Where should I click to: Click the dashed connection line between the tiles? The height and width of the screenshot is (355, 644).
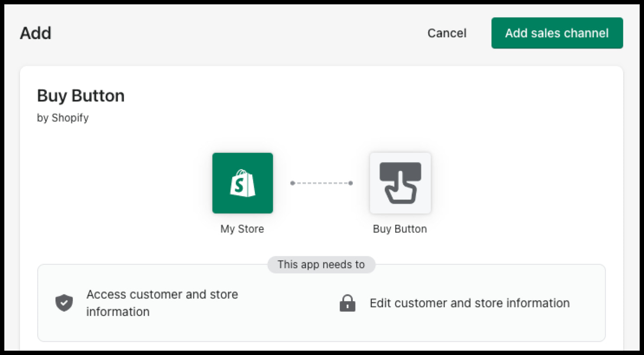click(322, 183)
